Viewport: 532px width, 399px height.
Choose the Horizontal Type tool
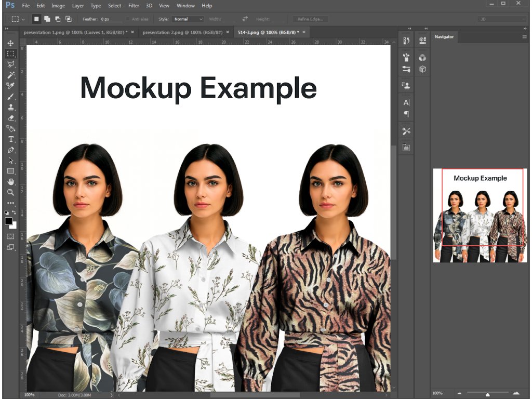10,139
